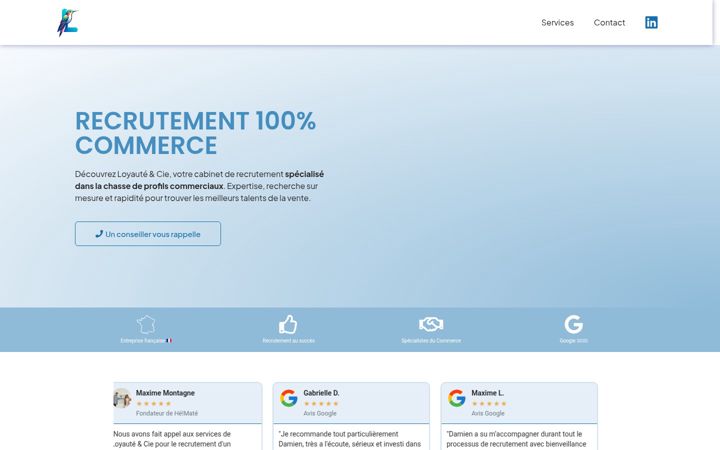Go to the Contact page

point(609,22)
